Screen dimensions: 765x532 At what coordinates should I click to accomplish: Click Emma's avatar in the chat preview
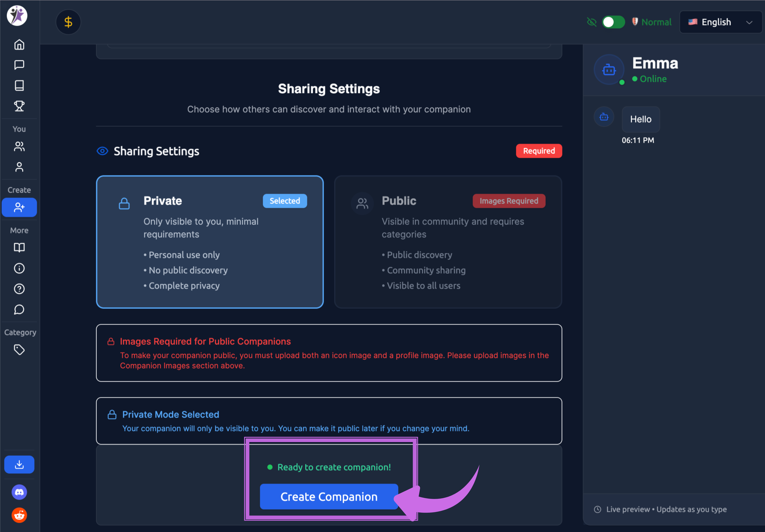[609, 70]
